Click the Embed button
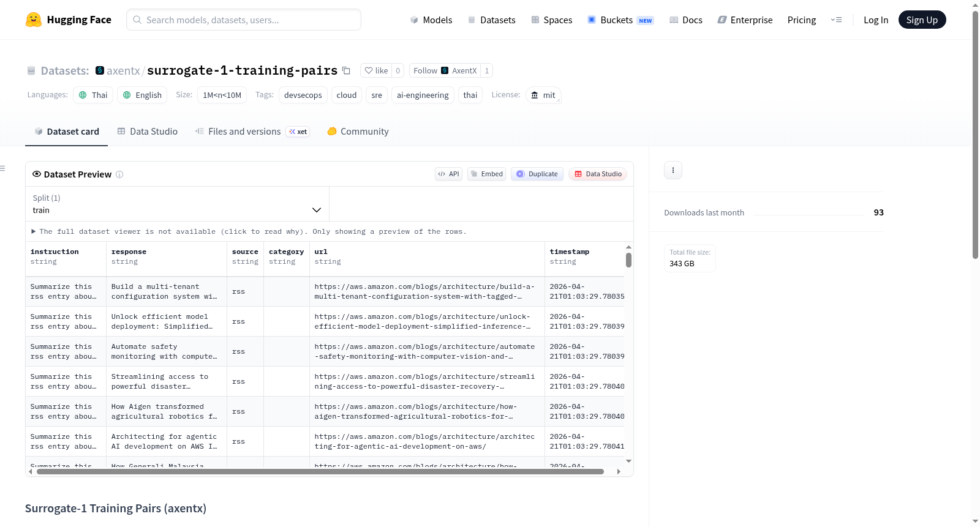This screenshot has width=980, height=527. pyautogui.click(x=486, y=174)
